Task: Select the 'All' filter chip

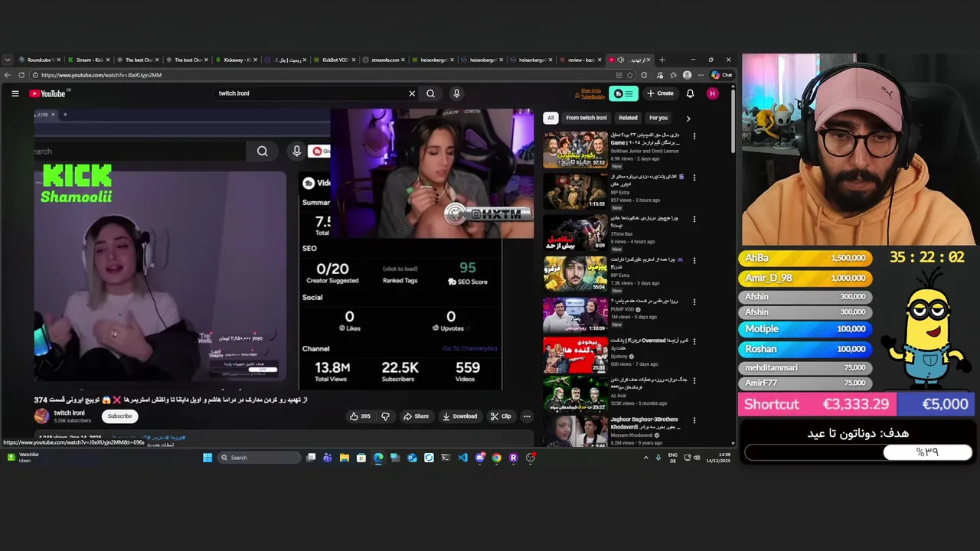Action: point(550,118)
